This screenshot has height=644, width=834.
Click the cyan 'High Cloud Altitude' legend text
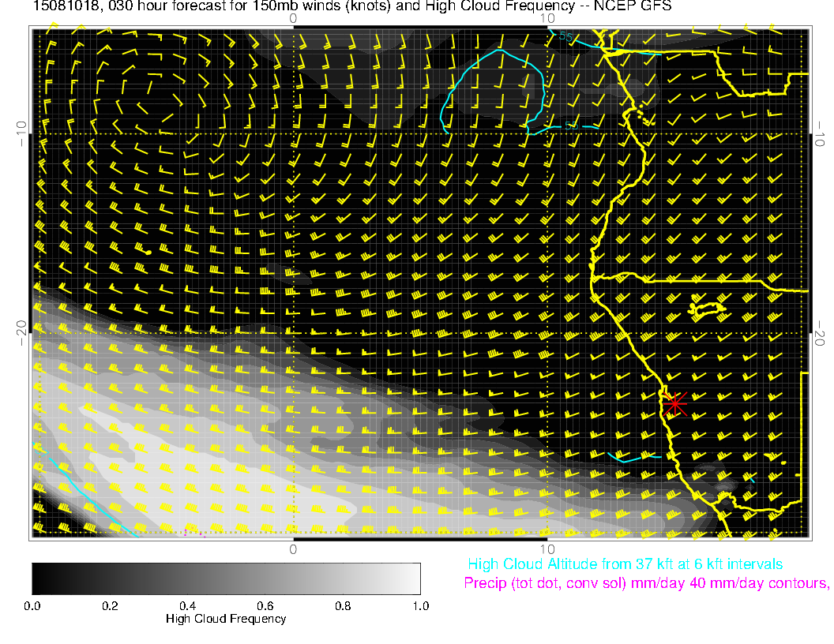tap(625, 564)
